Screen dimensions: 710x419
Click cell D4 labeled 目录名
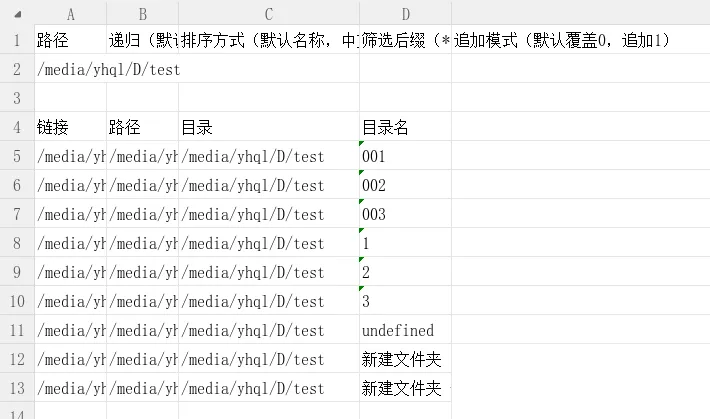405,127
